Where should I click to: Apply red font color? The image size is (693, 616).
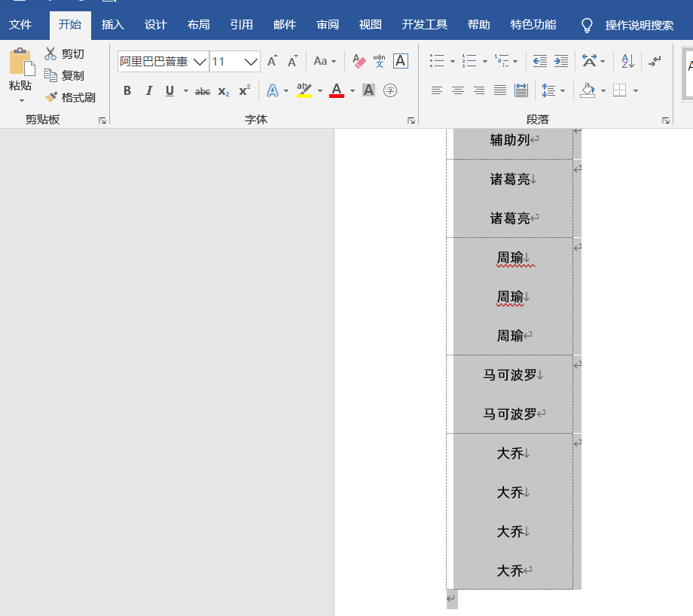coord(337,90)
